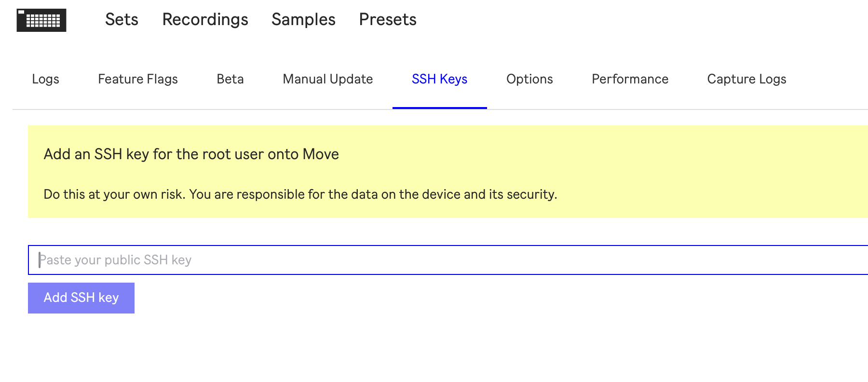The width and height of the screenshot is (868, 382).
Task: Go to Recordings in the top navigation
Action: pos(205,19)
